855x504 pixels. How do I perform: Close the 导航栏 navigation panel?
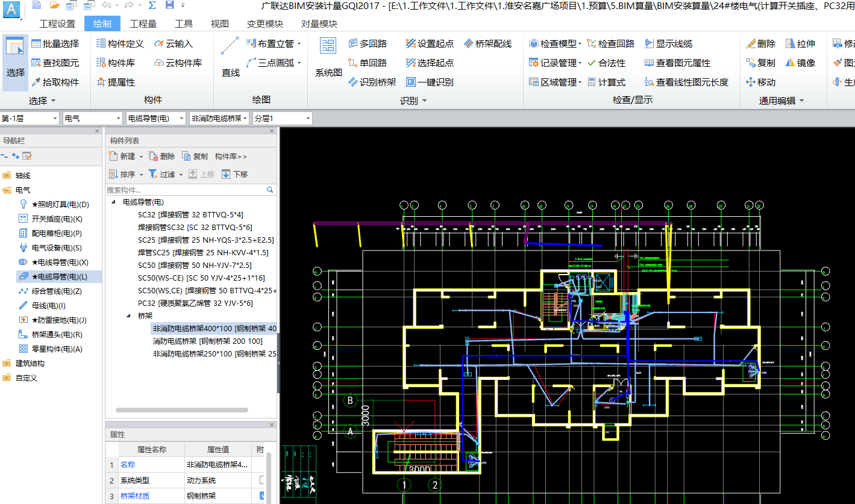(97, 131)
